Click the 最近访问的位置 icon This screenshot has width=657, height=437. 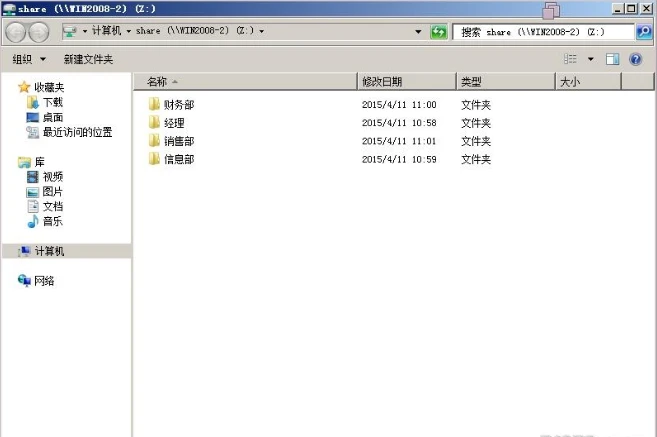click(32, 132)
